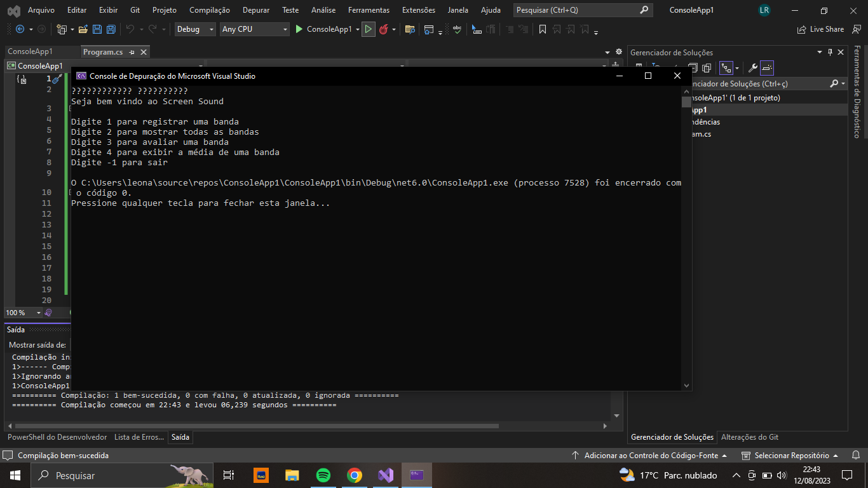Pin the Program.cs tab
The image size is (868, 488).
132,52
